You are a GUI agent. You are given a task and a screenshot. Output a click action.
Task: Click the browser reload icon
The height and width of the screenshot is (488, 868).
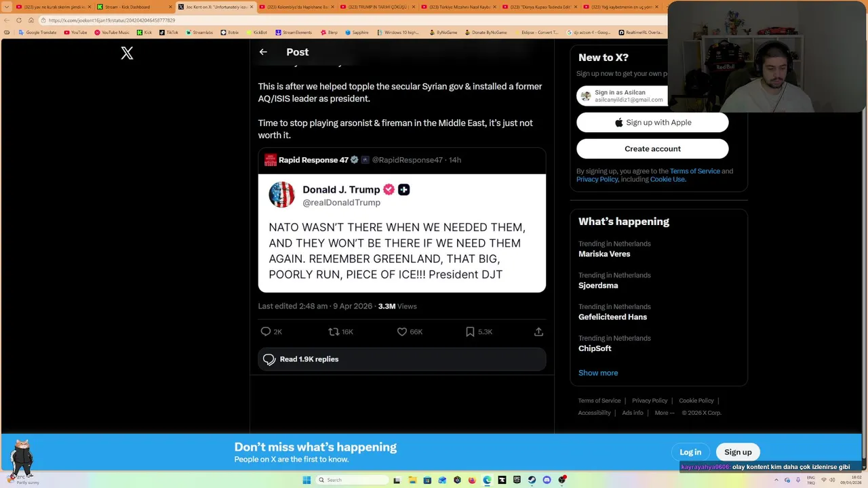(19, 20)
